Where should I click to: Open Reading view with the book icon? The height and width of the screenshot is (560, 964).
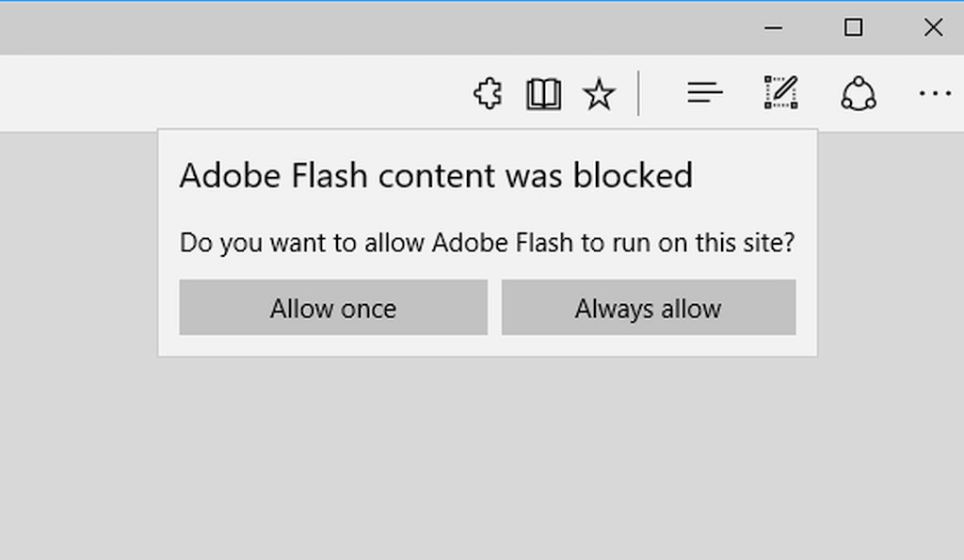pos(543,94)
